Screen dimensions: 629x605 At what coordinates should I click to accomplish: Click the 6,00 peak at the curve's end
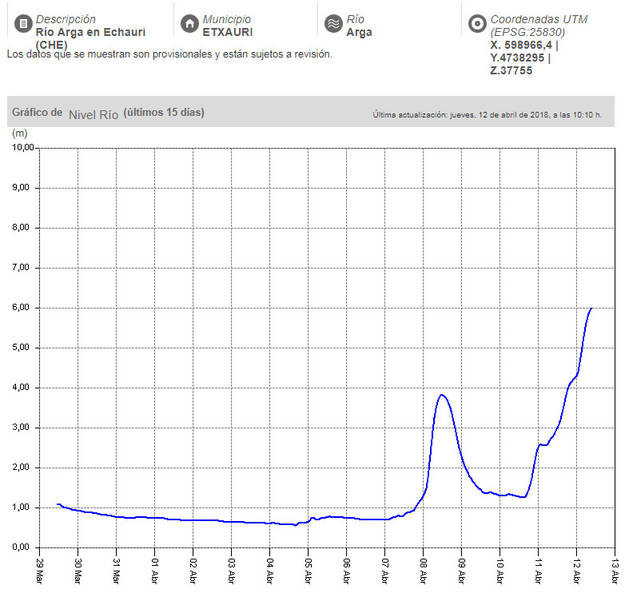pyautogui.click(x=591, y=309)
